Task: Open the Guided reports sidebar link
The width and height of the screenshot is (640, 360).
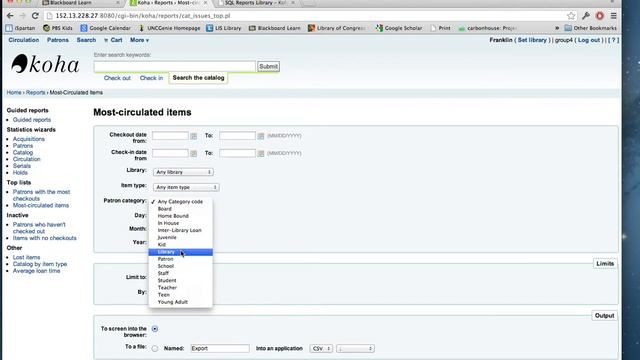Action: pos(32,120)
